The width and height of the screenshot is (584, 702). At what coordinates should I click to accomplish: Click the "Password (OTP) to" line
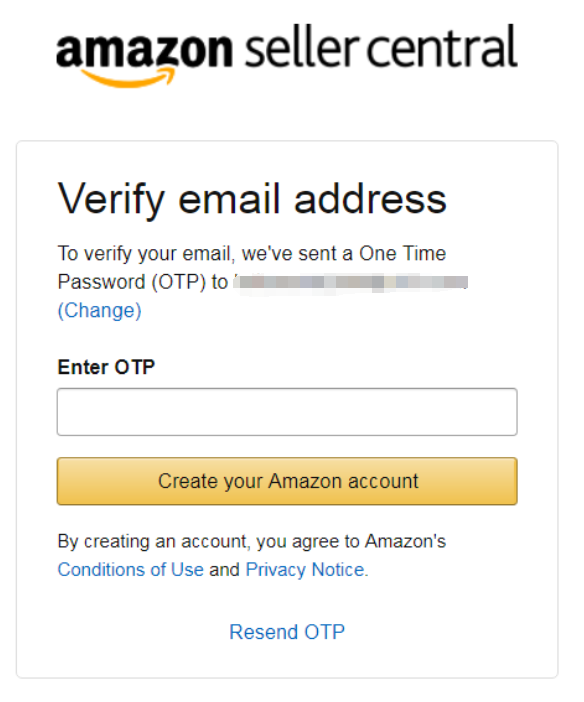pos(143,282)
